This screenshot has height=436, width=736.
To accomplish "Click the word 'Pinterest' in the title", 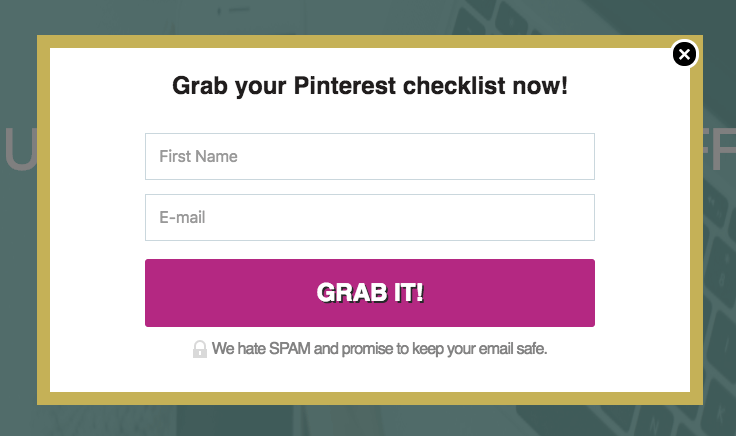I will tap(345, 86).
